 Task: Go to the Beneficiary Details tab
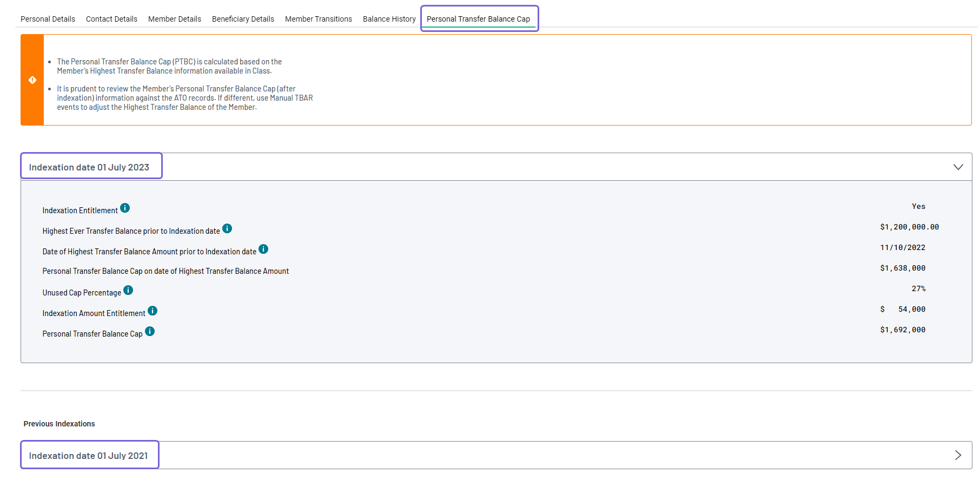pyautogui.click(x=243, y=18)
